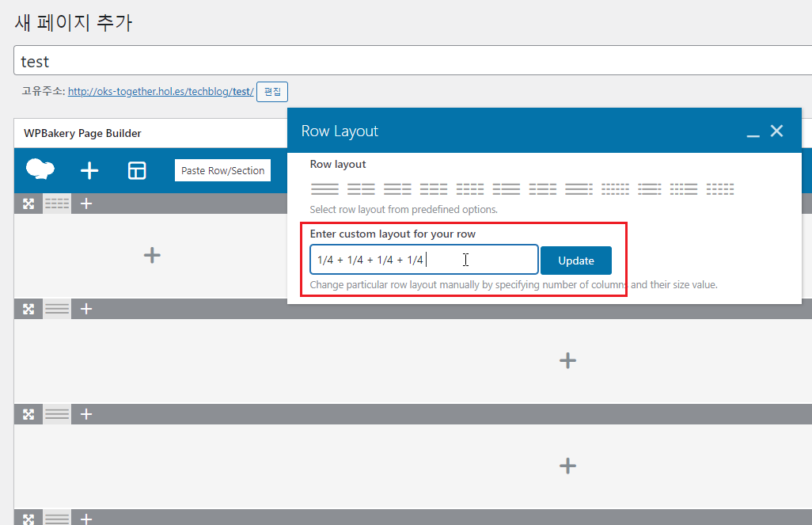Click the page title field containing test

pyautogui.click(x=413, y=61)
